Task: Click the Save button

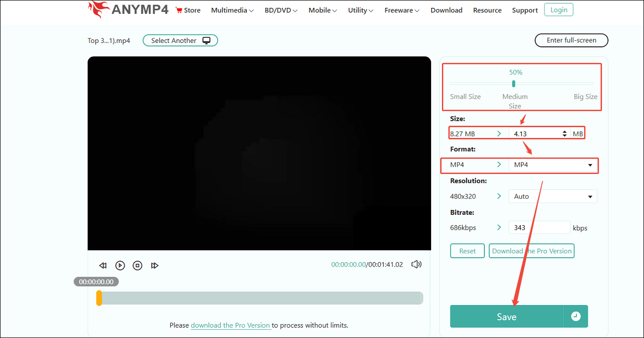Action: [x=507, y=316]
